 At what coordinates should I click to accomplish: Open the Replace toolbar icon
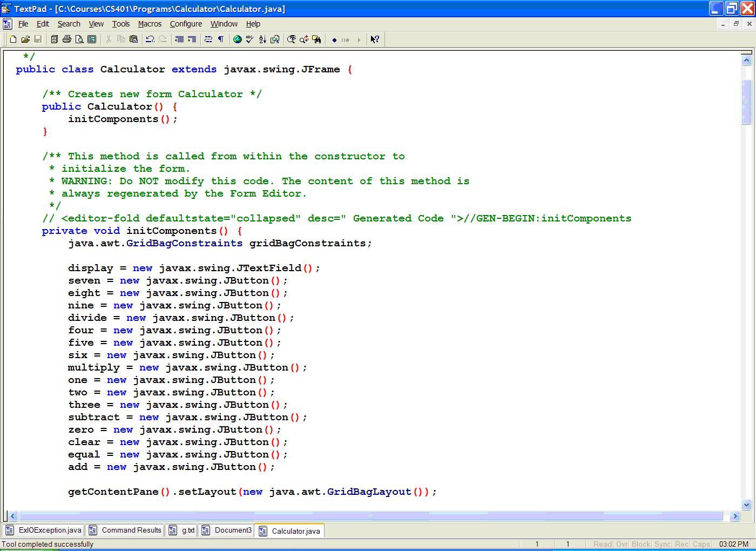304,39
